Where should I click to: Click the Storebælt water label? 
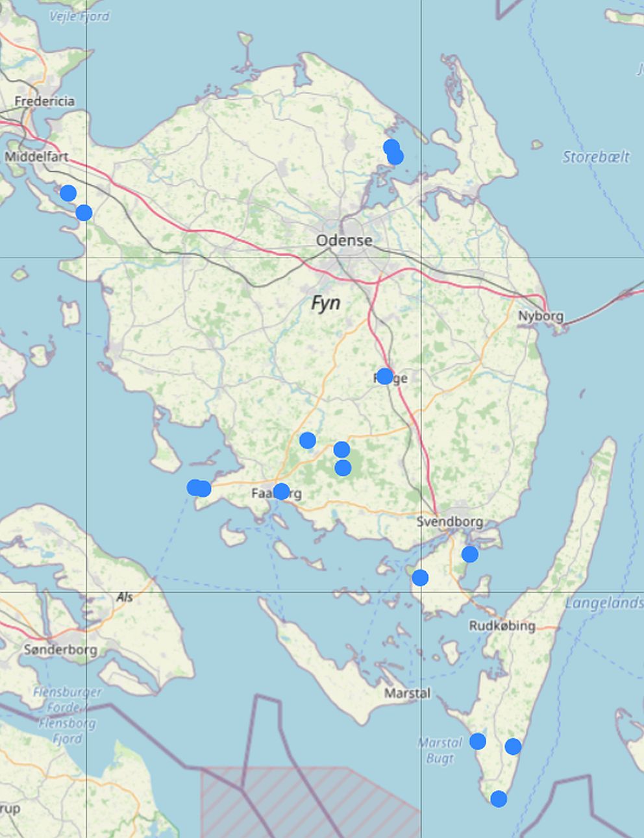point(596,156)
